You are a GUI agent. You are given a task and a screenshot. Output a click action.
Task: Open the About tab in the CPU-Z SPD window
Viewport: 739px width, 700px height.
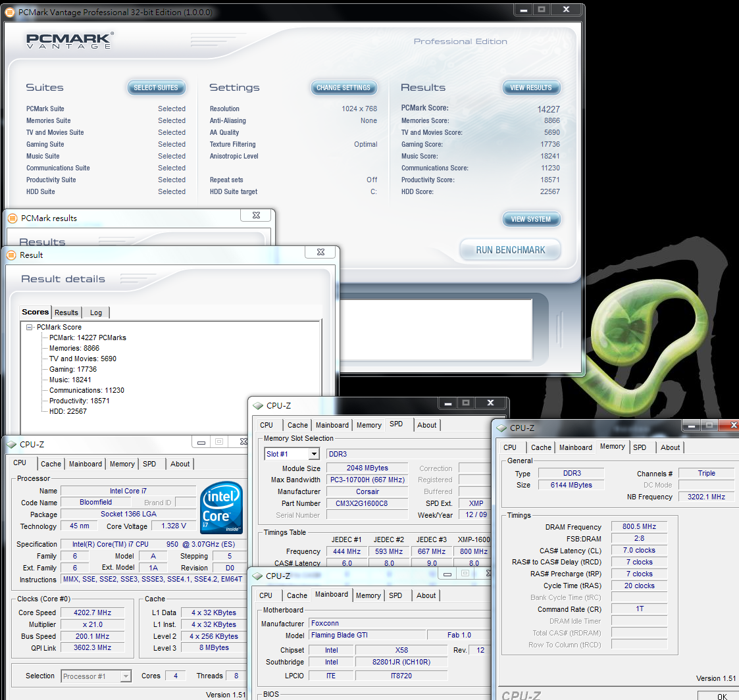(427, 425)
